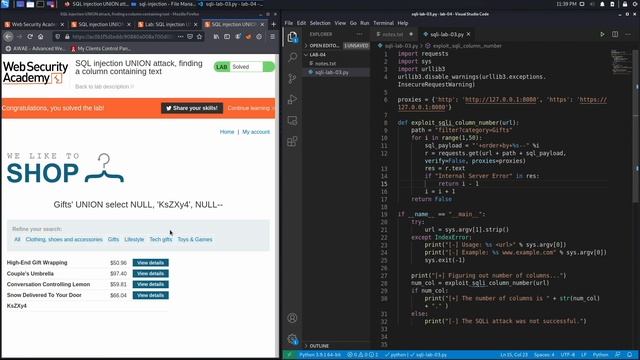Click the errors and warnings status bar counter
The image size is (640, 360).
coord(362,355)
